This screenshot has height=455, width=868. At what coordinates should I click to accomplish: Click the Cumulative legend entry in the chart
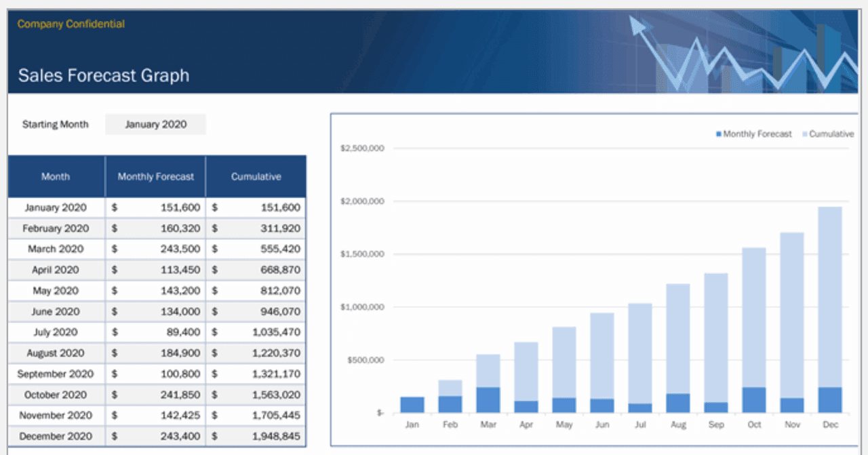coord(831,134)
